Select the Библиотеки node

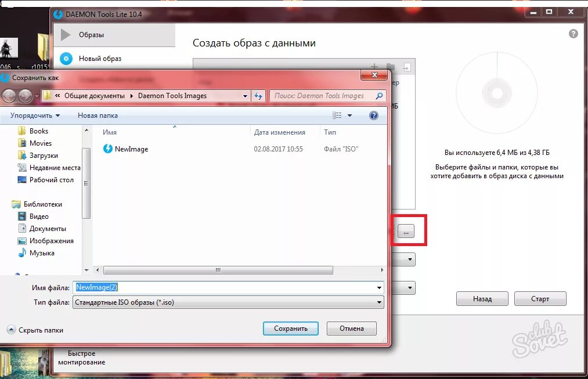(37, 204)
